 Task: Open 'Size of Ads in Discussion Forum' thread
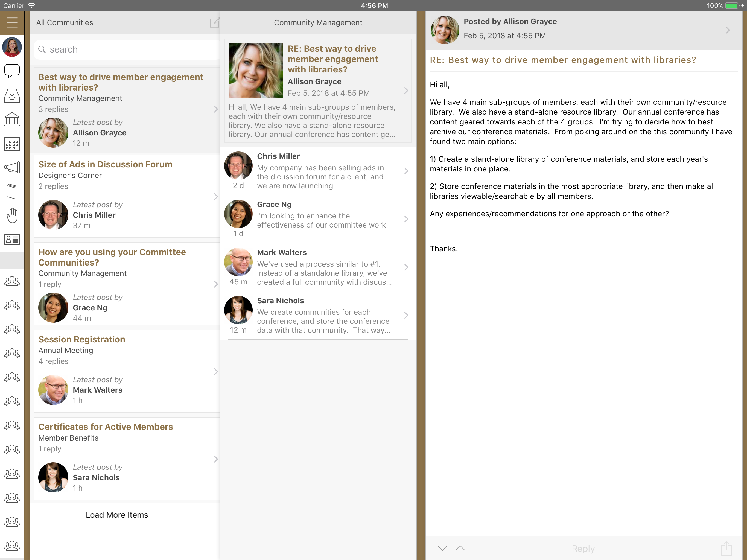[127, 196]
